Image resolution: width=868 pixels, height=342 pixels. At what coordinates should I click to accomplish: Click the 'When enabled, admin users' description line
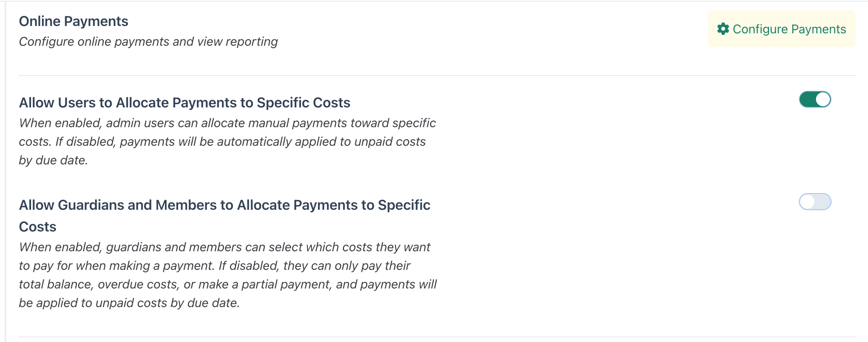227,123
